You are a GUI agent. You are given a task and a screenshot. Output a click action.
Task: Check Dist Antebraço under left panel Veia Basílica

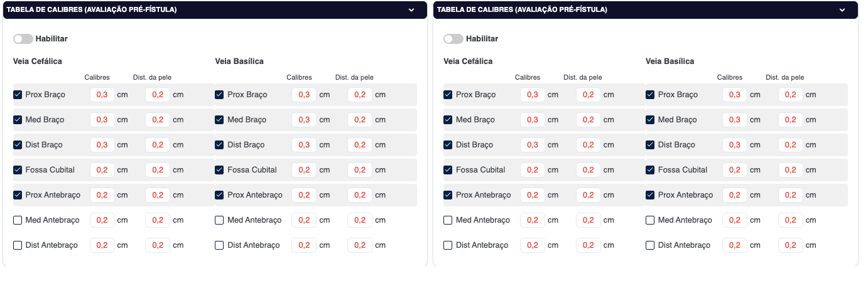pos(219,245)
